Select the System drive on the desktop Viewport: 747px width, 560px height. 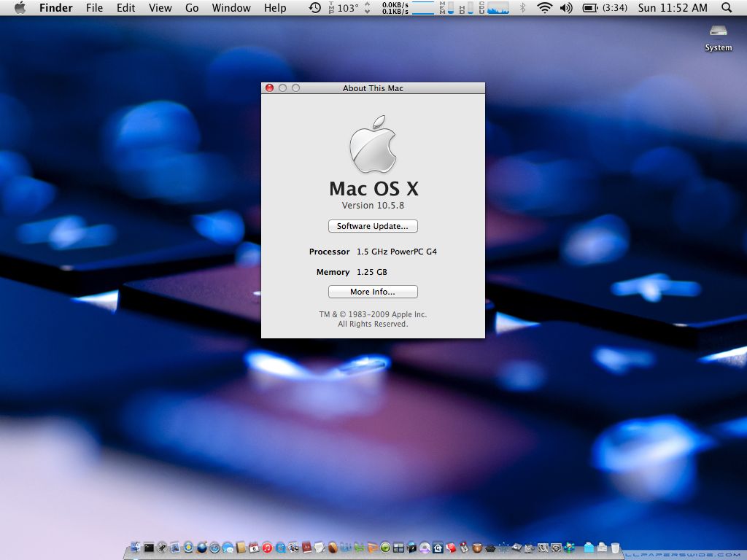pos(719,38)
